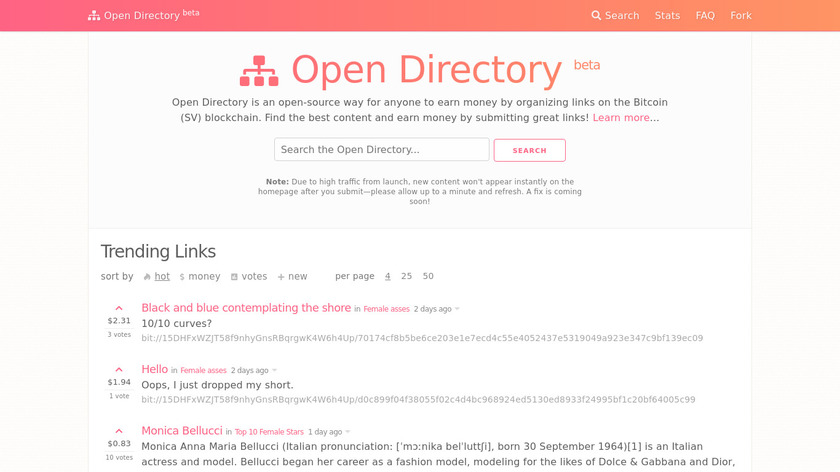Sort trending links by money
The height and width of the screenshot is (472, 840).
click(204, 276)
